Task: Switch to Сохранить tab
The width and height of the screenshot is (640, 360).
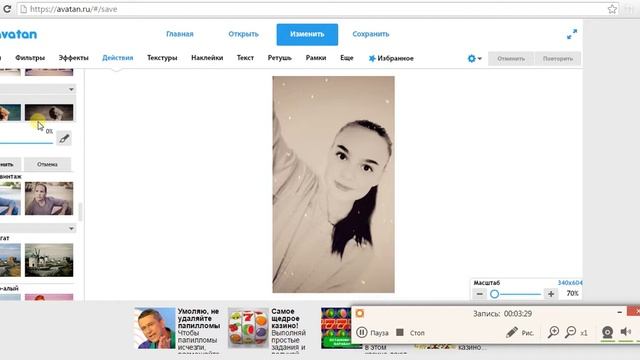Action: click(x=371, y=34)
